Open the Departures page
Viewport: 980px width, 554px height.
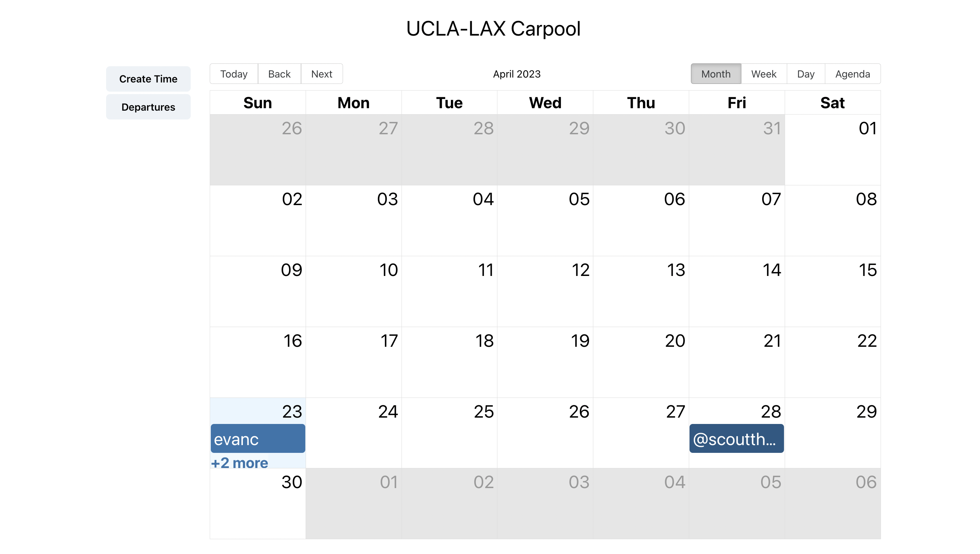(148, 107)
